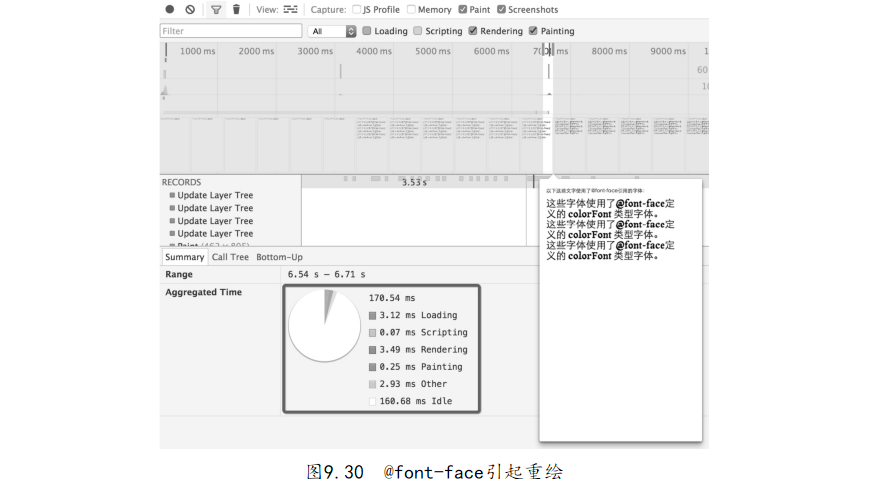Enable the JS Profile capture checkbox
879x479 pixels.
click(356, 10)
